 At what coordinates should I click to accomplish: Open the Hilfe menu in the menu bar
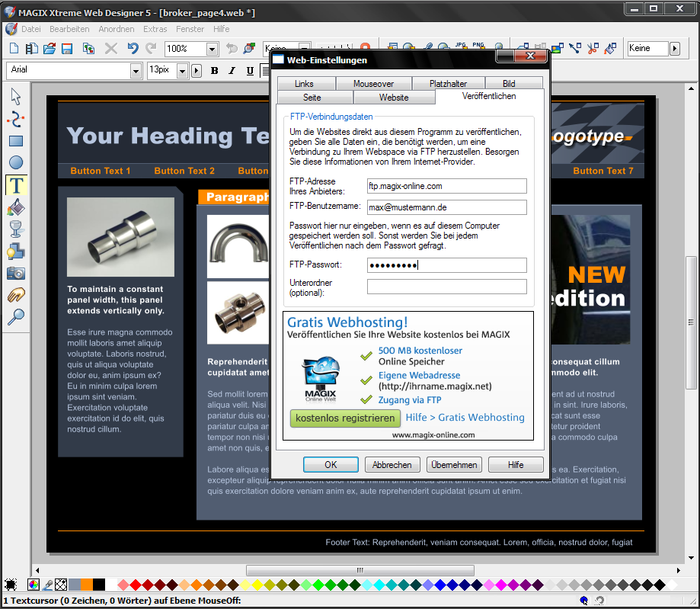pos(221,29)
